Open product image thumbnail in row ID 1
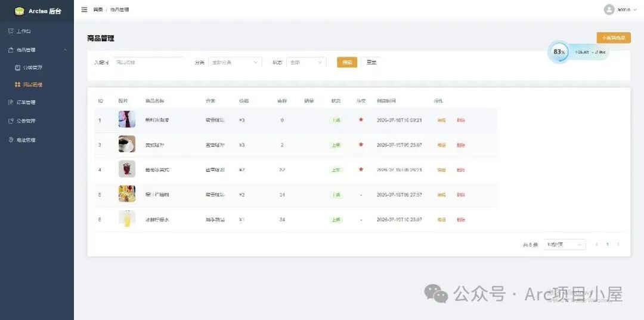The width and height of the screenshot is (644, 320). pyautogui.click(x=127, y=119)
